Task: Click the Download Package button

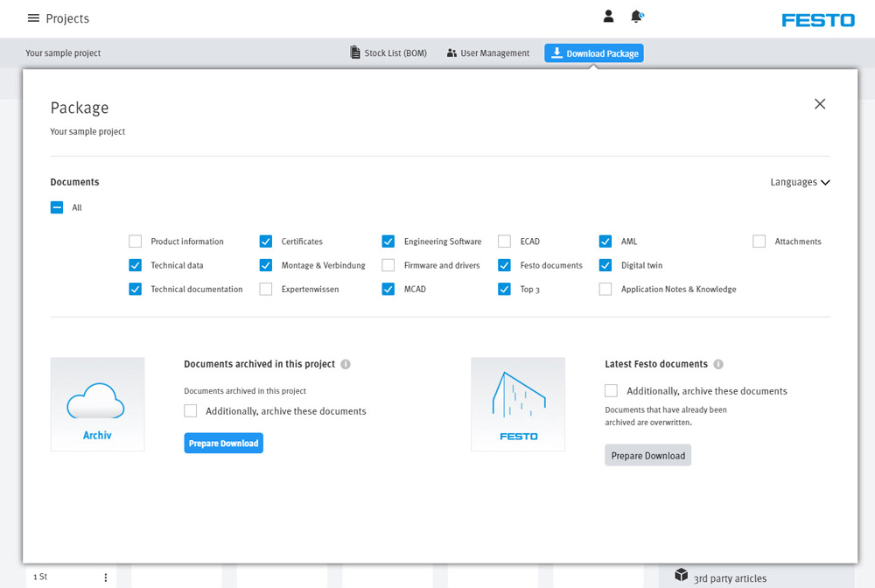Action: click(x=594, y=53)
